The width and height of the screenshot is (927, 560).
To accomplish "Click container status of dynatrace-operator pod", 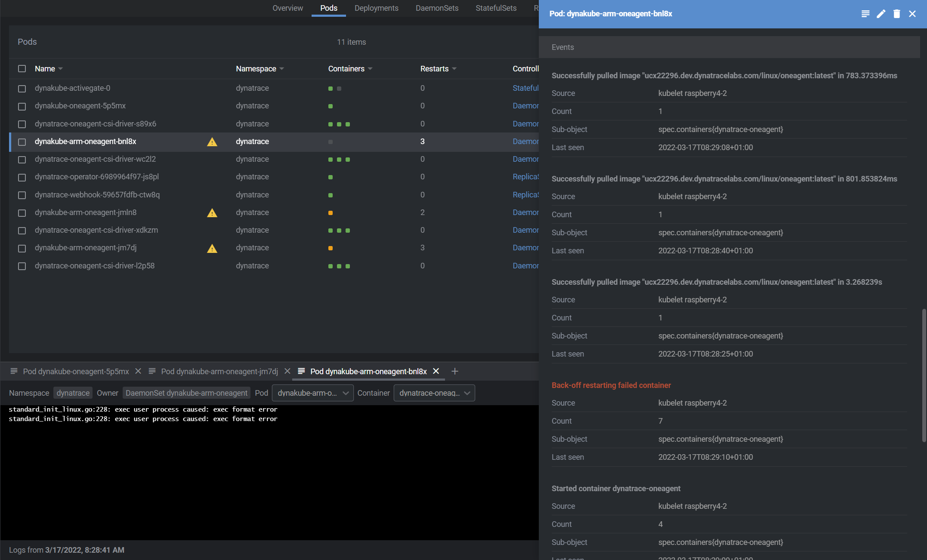I will pyautogui.click(x=331, y=177).
